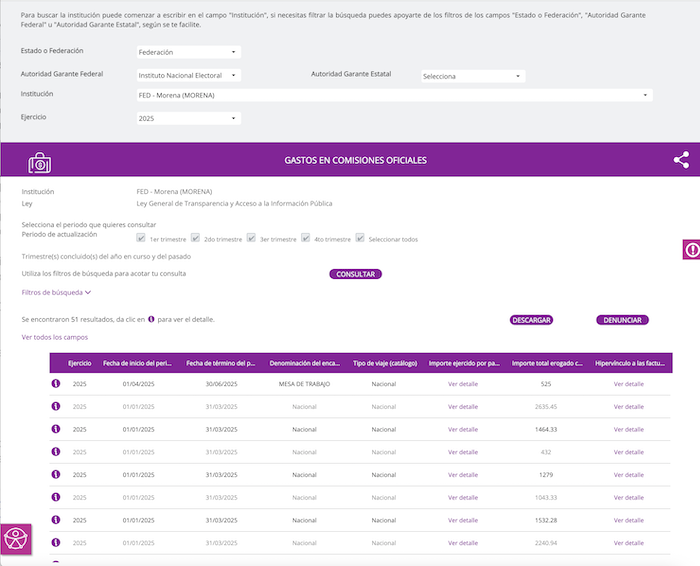Uncheck the 3er trimestre checkbox
The width and height of the screenshot is (700, 566).
pyautogui.click(x=252, y=239)
